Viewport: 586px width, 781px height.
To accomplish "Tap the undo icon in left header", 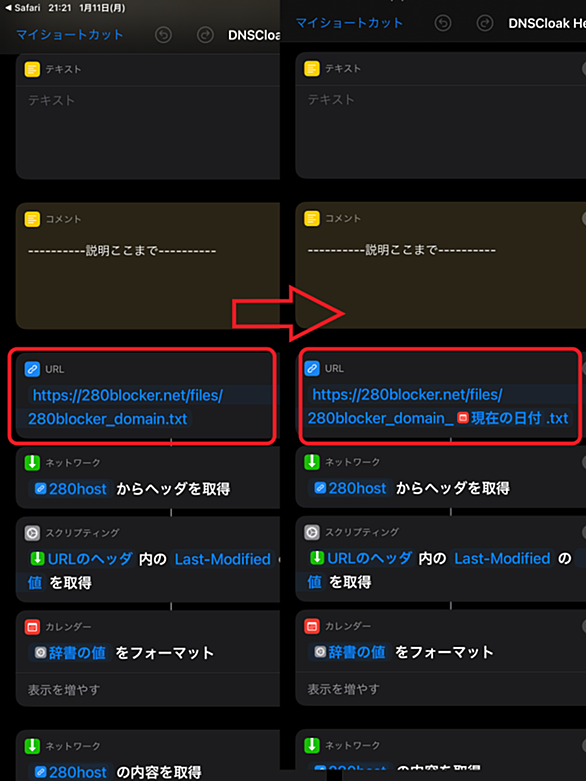I will coord(163,35).
